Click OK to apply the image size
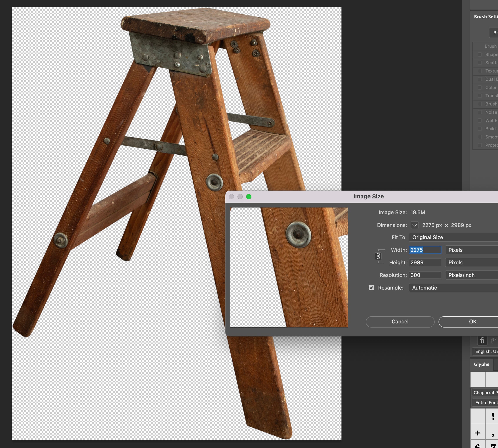 point(472,321)
